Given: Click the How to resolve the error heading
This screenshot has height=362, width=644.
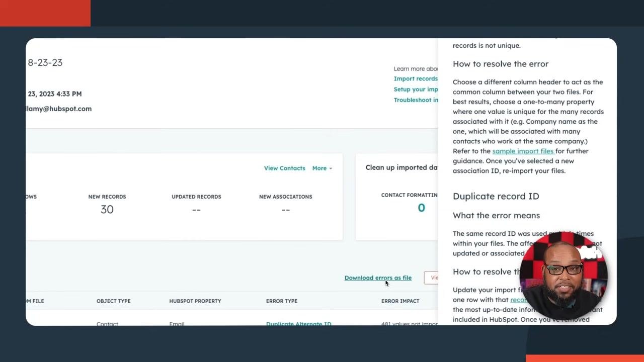Looking at the screenshot, I should (x=501, y=64).
